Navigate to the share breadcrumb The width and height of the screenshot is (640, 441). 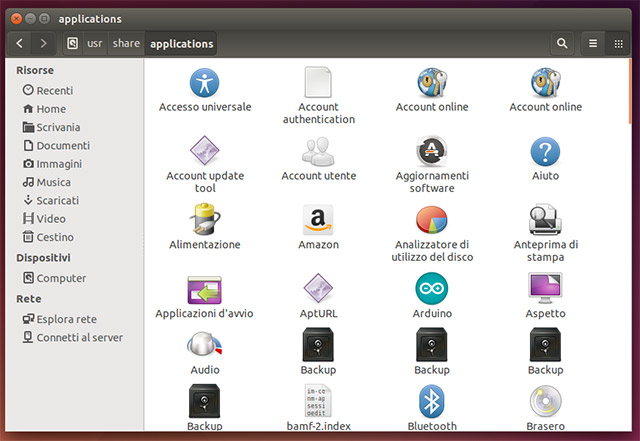click(x=126, y=43)
